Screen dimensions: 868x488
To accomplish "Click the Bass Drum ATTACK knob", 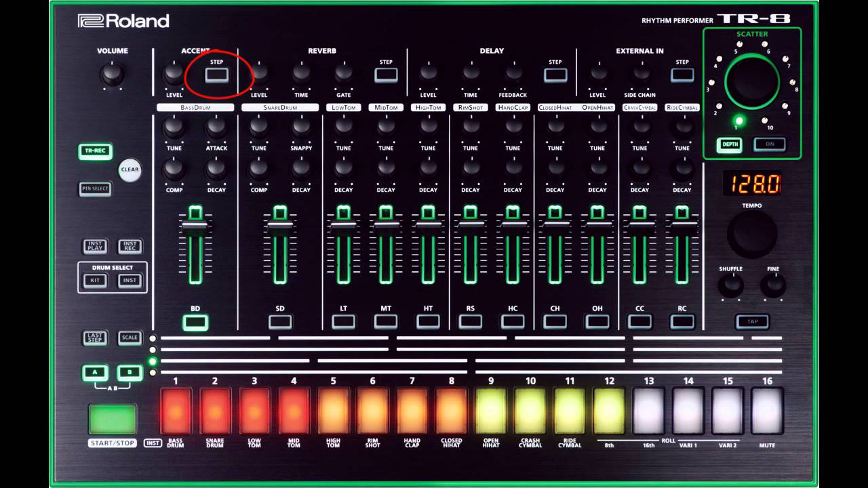I will [216, 126].
